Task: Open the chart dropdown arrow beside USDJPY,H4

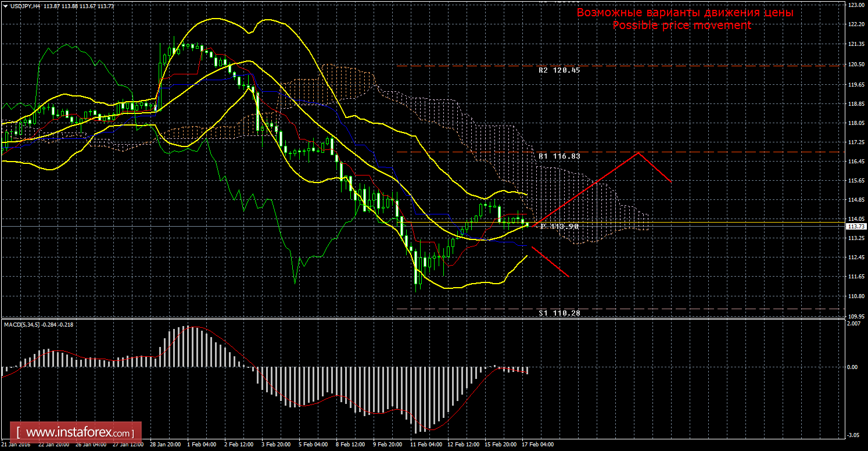Action: pos(5,5)
